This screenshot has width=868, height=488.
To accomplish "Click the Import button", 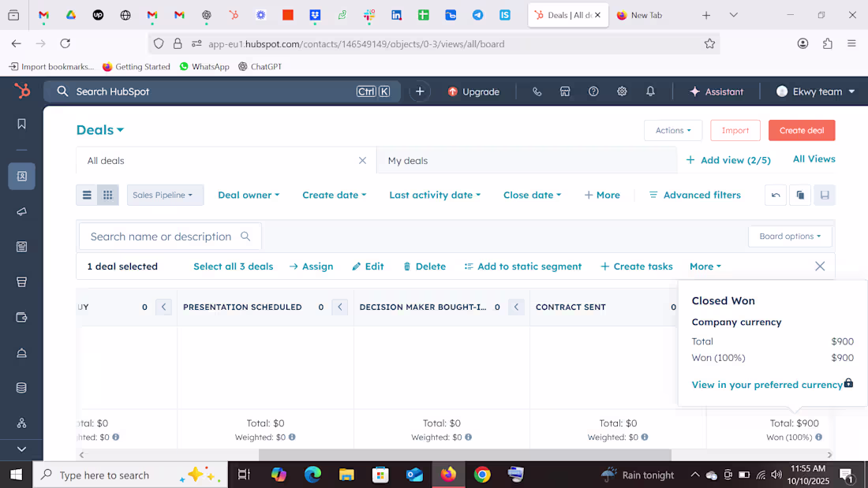I will pos(735,131).
